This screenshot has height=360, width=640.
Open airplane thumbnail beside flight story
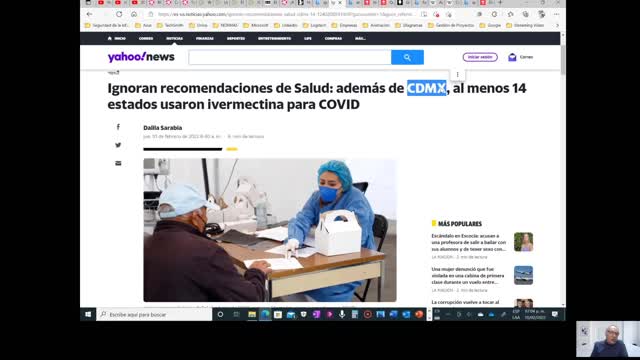523,275
